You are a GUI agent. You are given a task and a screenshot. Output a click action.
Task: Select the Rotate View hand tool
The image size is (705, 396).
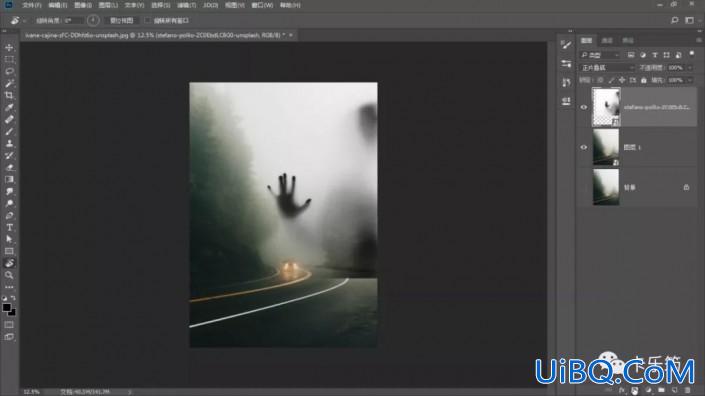click(9, 263)
